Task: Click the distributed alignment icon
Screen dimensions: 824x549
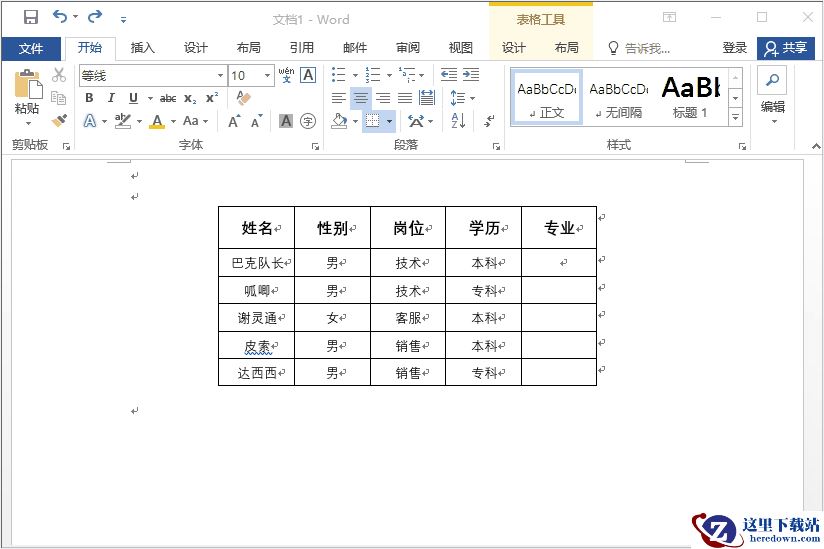Action: pos(427,98)
